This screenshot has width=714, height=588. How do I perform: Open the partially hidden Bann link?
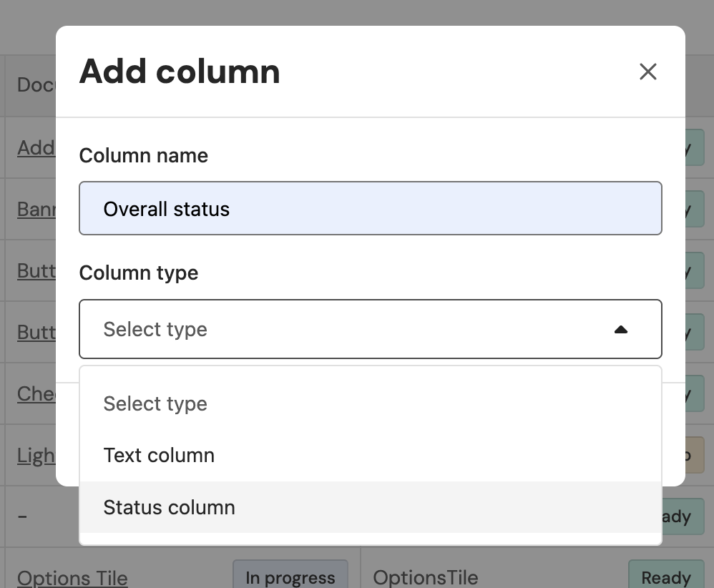pyautogui.click(x=36, y=209)
